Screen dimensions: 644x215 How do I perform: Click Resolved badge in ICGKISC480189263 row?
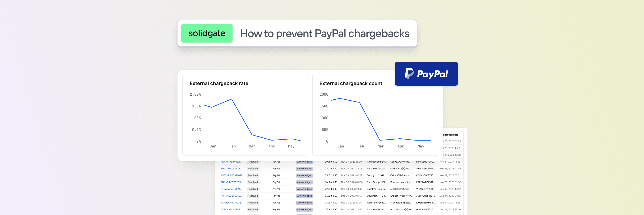[x=253, y=203]
